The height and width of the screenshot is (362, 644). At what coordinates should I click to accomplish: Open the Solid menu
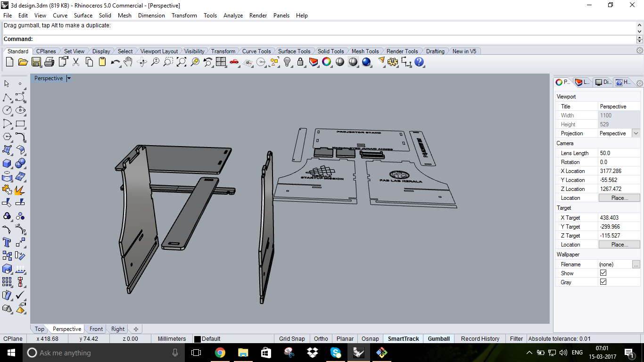pos(105,15)
